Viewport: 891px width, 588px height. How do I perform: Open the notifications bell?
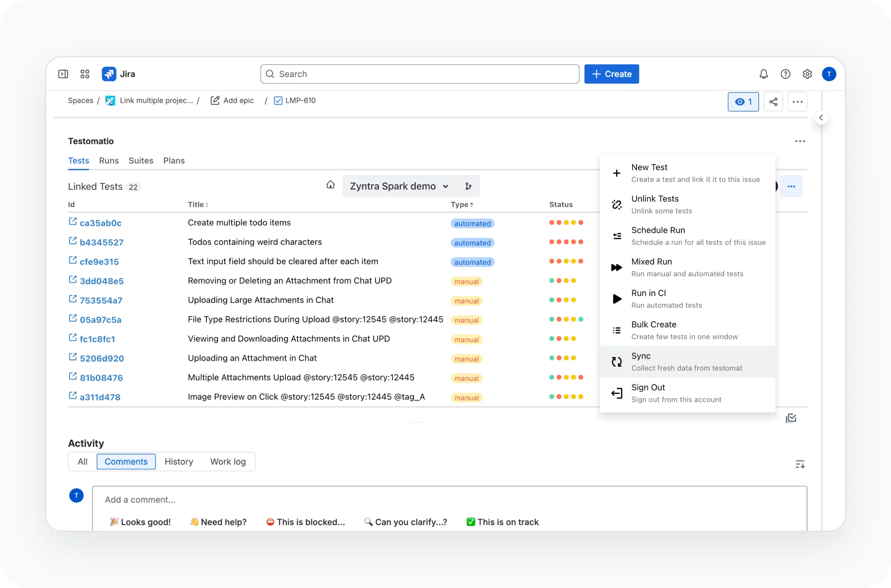click(x=764, y=74)
